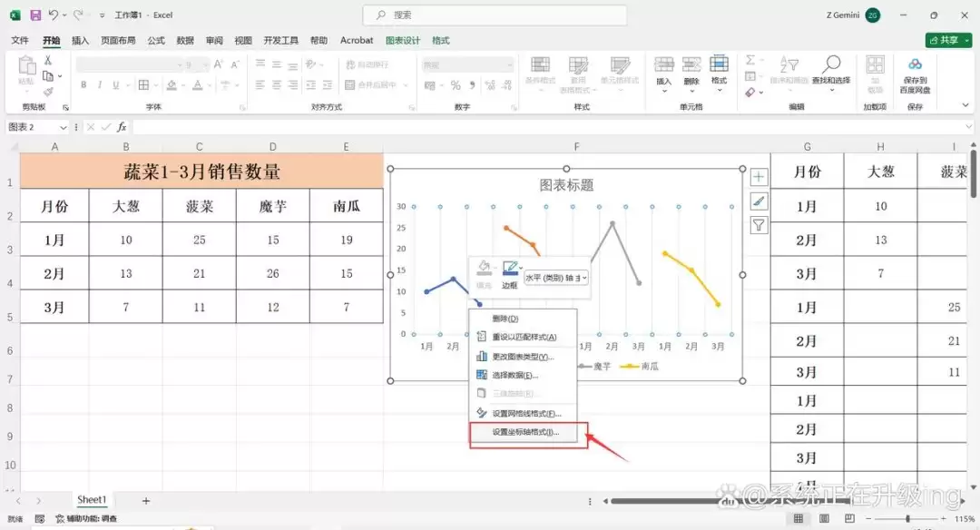Click the Z Gemini account avatar
The image size is (980, 530).
[x=873, y=15]
